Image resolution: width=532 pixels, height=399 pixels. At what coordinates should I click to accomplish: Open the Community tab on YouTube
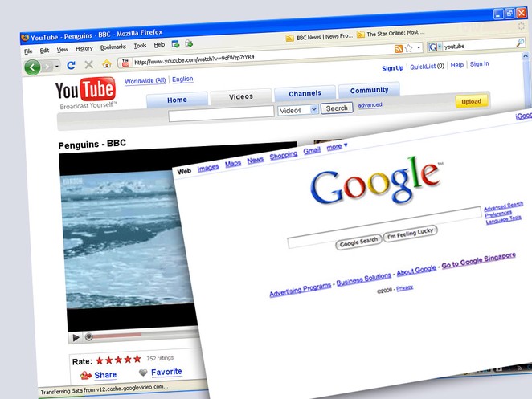(x=369, y=90)
